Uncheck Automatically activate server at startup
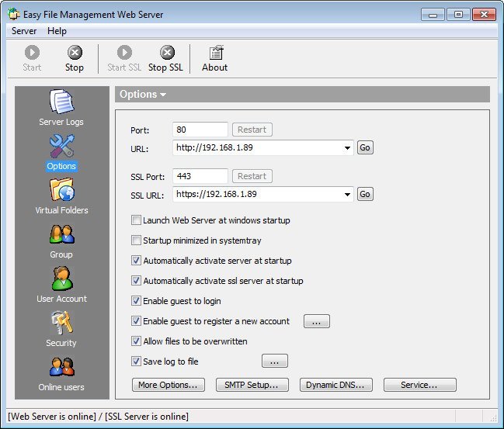 [136, 261]
